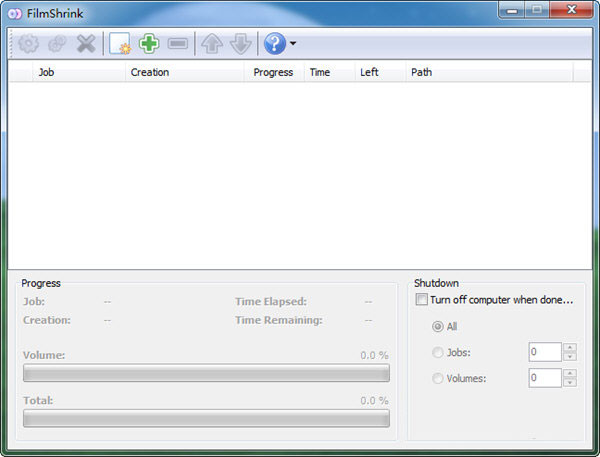Click the Time Elapsed label
This screenshot has height=457, width=600.
(x=271, y=302)
